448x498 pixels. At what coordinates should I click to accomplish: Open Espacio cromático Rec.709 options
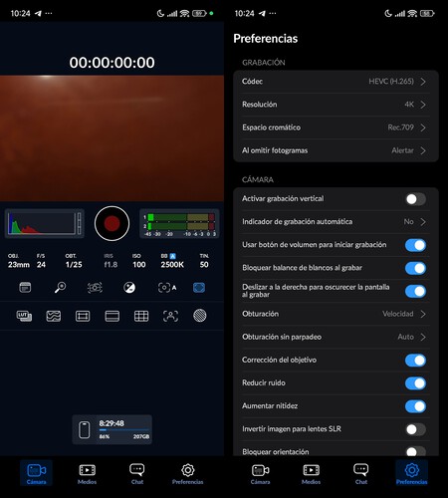(336, 127)
